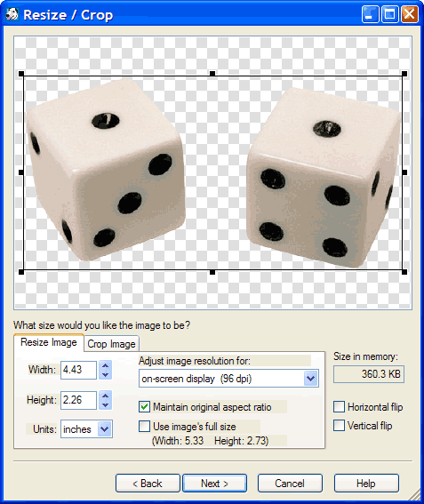Select the top-center crop handle on preview
This screenshot has height=504, width=424.
tap(212, 74)
